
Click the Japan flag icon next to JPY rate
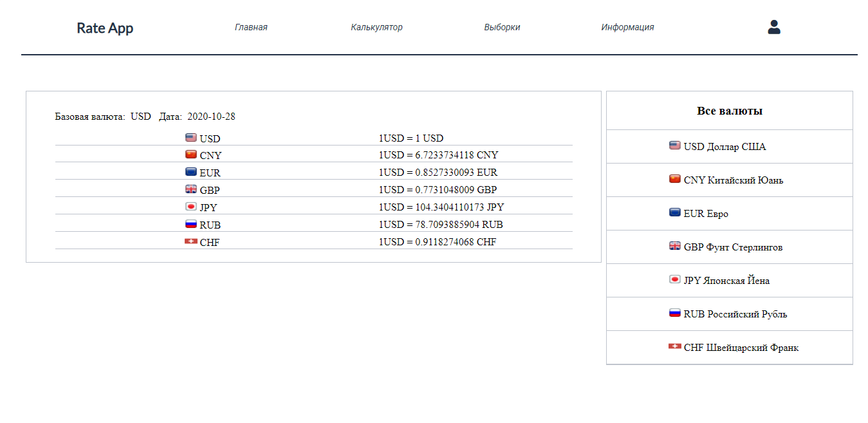190,207
